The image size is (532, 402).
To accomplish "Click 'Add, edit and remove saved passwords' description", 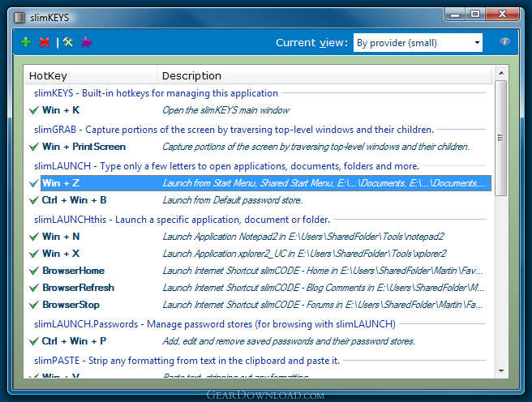I will coord(289,341).
